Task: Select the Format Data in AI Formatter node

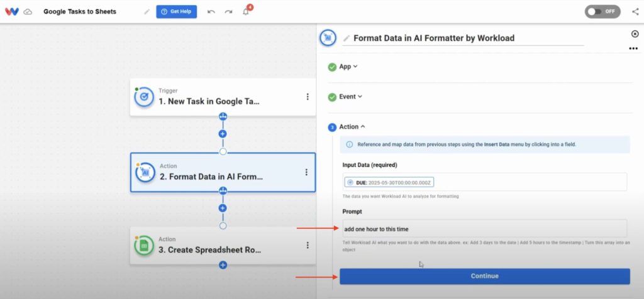Action: [223, 172]
